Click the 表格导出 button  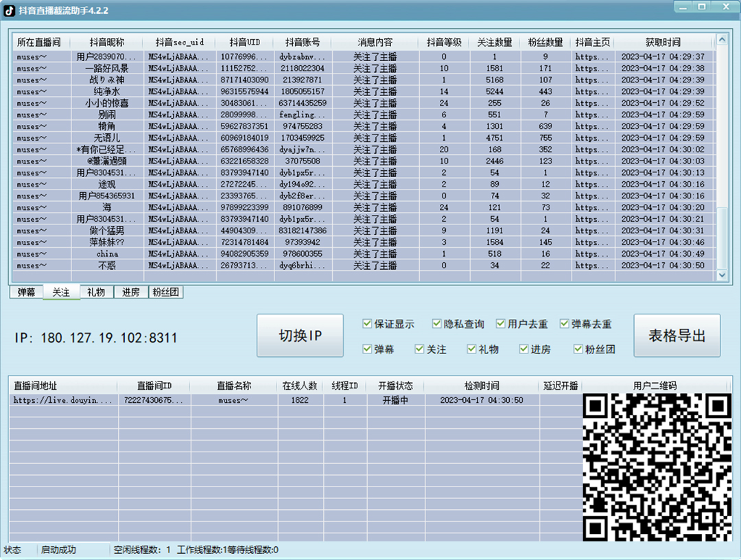pos(677,335)
